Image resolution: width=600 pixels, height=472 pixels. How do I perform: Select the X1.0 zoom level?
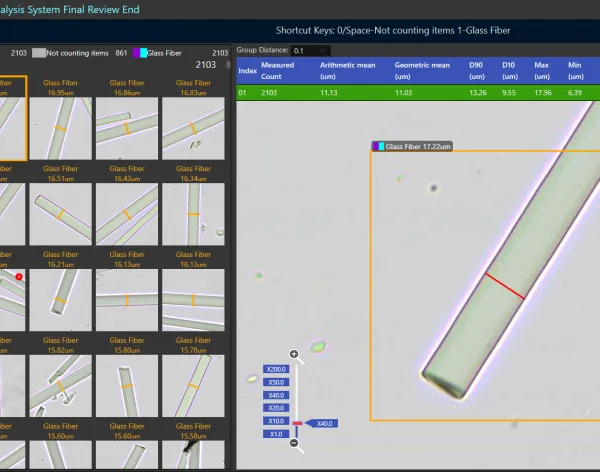pyautogui.click(x=276, y=434)
